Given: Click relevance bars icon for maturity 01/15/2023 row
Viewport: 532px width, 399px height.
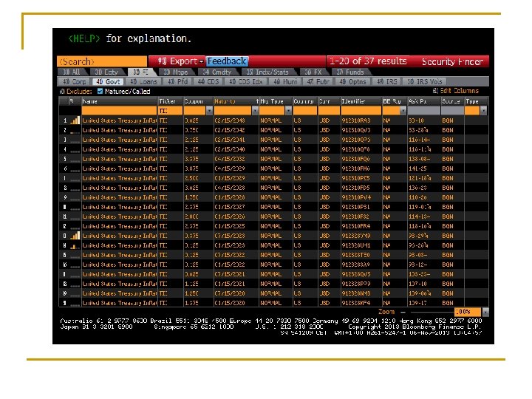Looking at the screenshot, I should pos(75,245).
